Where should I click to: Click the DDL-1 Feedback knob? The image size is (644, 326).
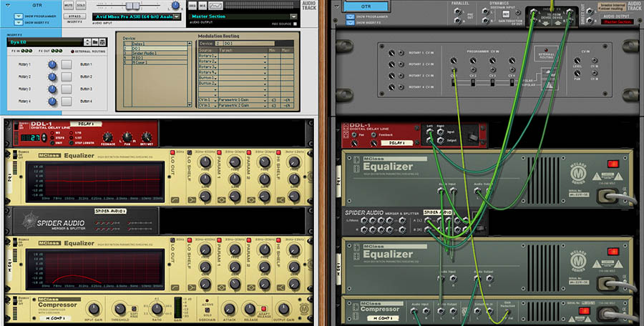click(107, 137)
